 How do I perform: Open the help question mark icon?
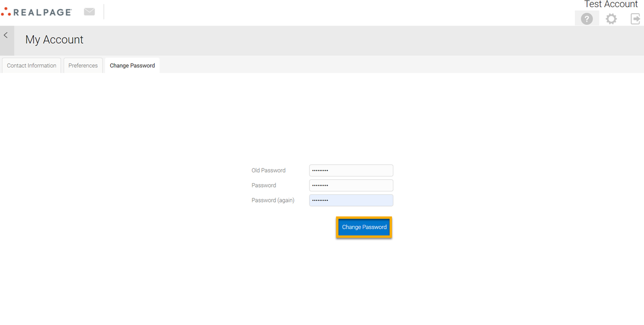pos(587,19)
